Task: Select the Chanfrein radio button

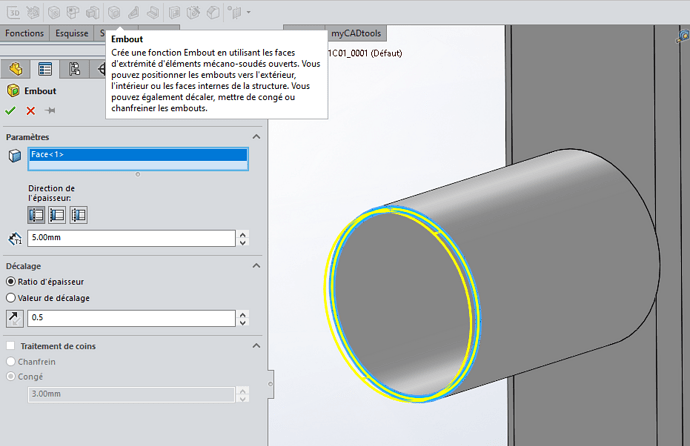Action: pos(11,362)
